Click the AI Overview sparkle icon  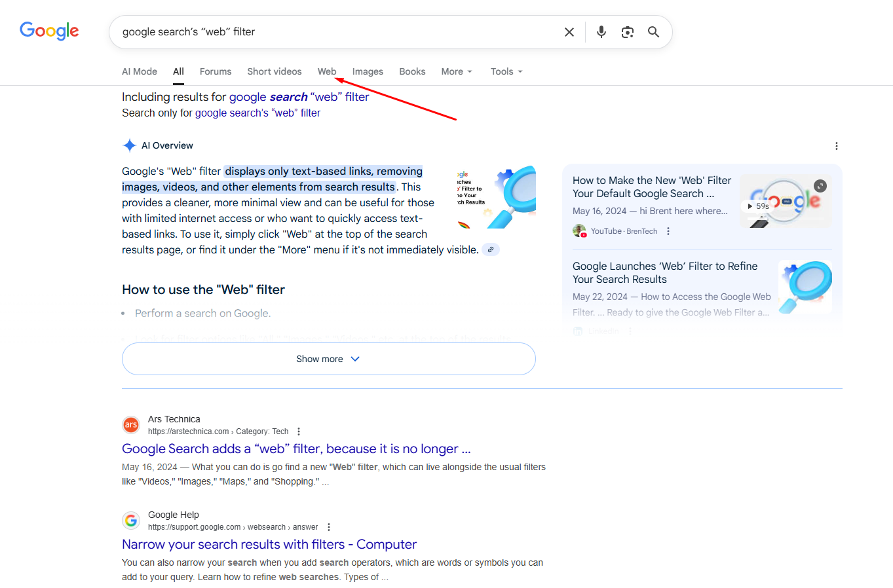(x=129, y=145)
